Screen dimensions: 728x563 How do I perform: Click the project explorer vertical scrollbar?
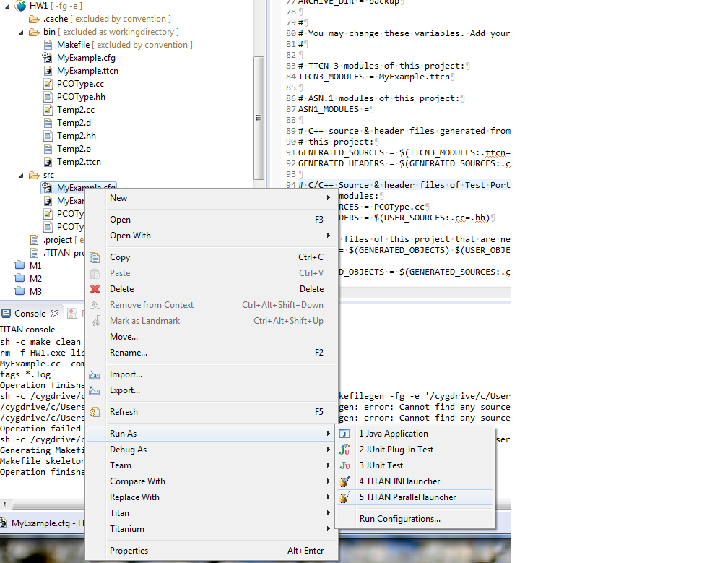coord(259,118)
